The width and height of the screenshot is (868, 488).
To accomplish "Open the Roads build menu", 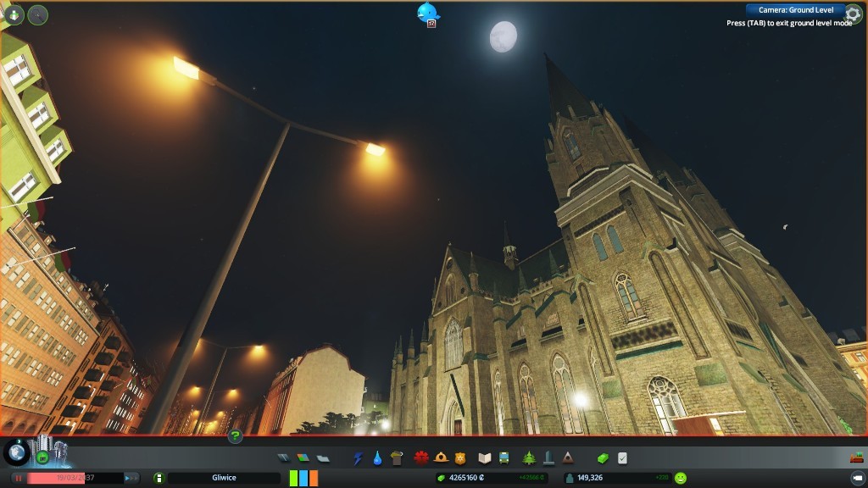I will (283, 458).
